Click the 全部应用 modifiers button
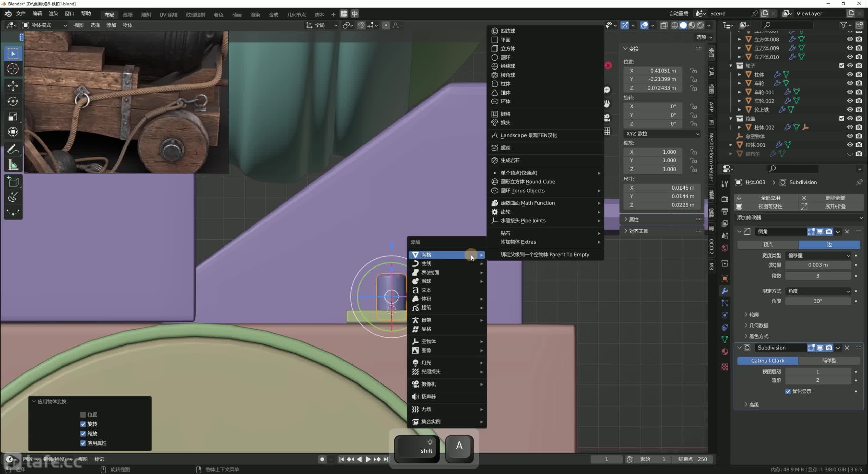 (x=766, y=198)
